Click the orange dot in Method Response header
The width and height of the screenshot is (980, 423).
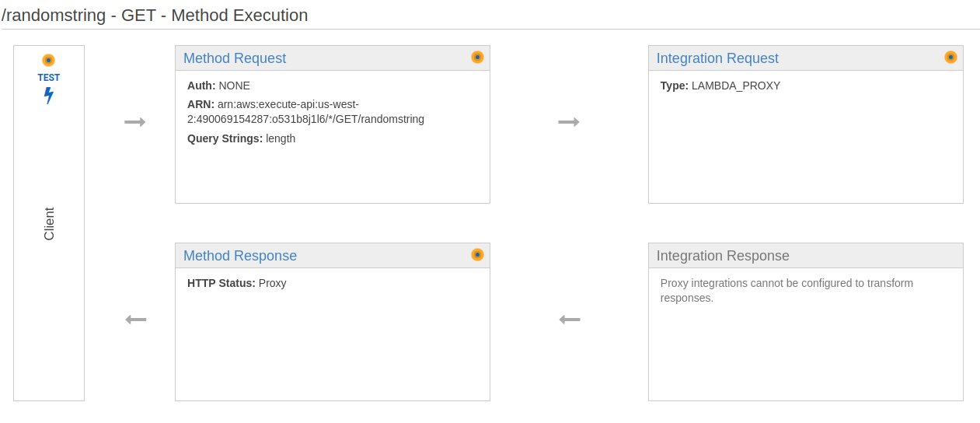(x=477, y=254)
